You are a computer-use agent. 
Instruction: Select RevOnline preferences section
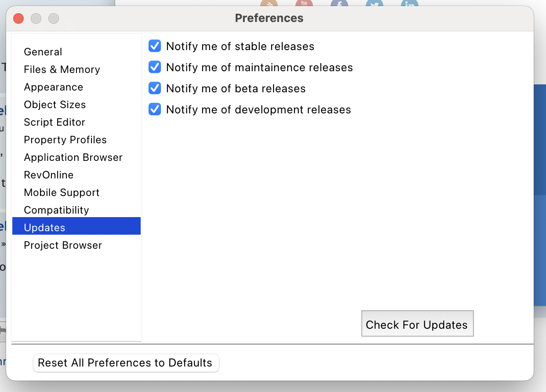pyautogui.click(x=49, y=175)
